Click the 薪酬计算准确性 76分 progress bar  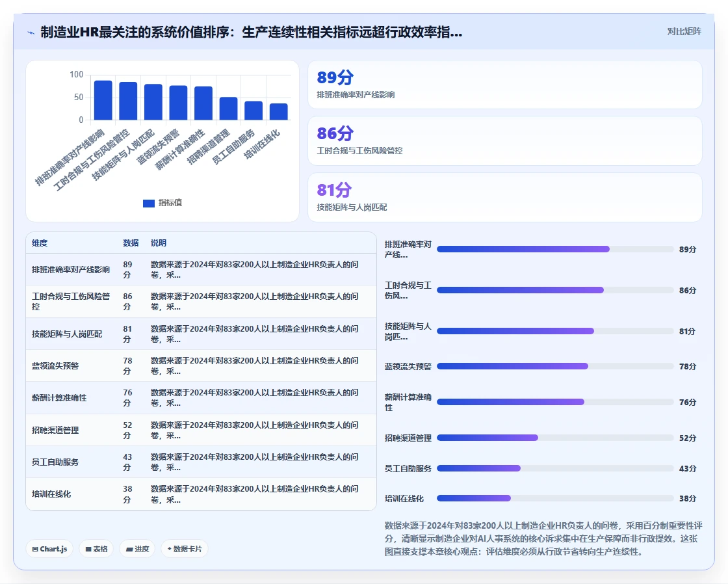555,403
